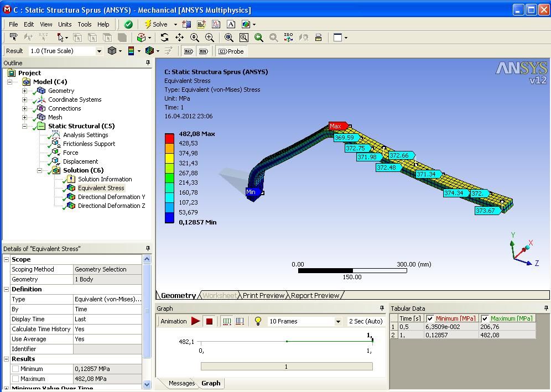Expand the Geometry tree node

pyautogui.click(x=24, y=91)
